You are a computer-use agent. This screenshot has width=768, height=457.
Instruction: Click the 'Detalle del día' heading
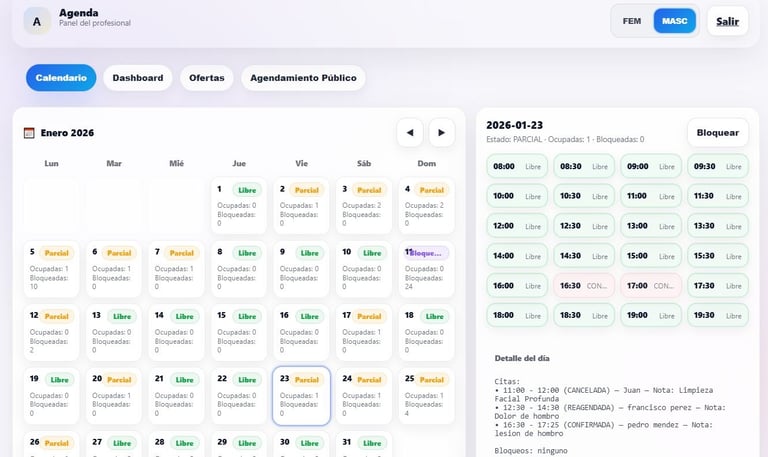tap(522, 358)
